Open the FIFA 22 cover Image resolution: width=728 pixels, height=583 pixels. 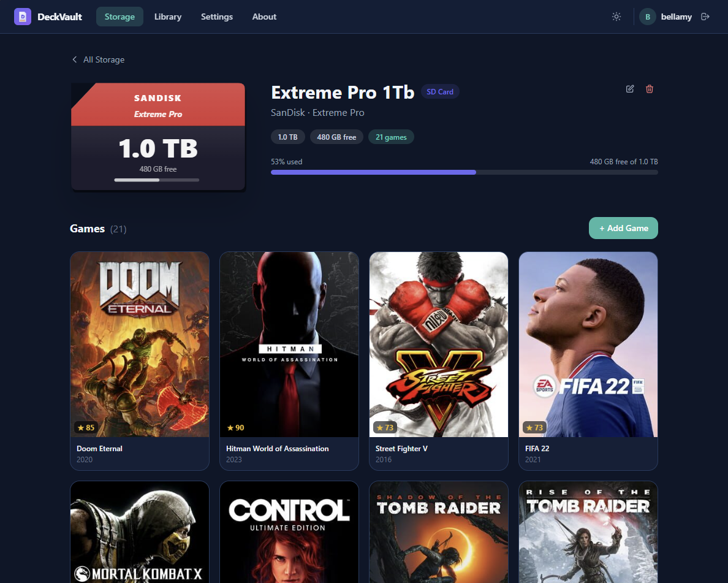click(588, 345)
